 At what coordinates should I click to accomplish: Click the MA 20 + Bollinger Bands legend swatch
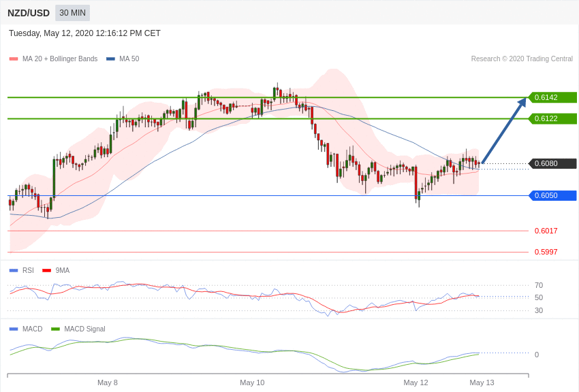point(14,59)
